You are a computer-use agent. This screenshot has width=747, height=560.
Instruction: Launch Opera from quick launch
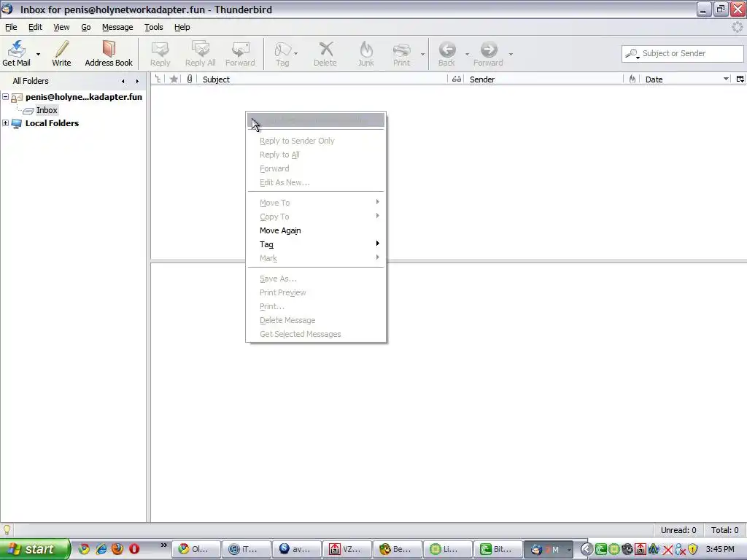coord(134,549)
